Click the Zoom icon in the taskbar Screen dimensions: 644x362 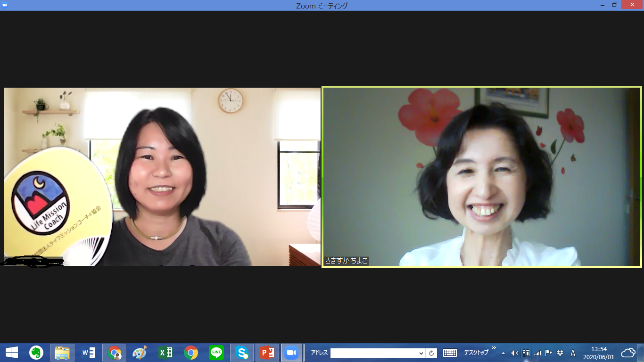pos(291,353)
